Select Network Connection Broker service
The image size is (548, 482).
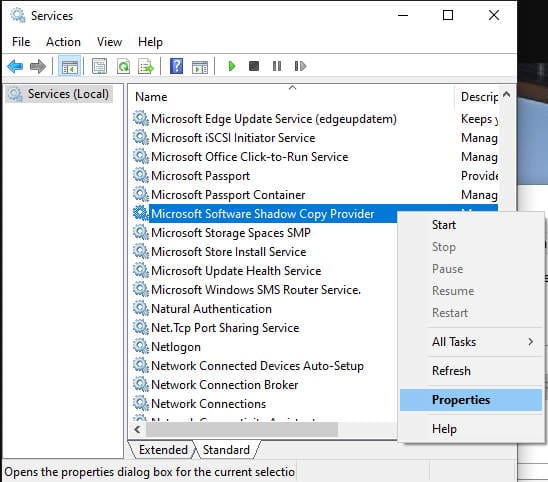[224, 384]
